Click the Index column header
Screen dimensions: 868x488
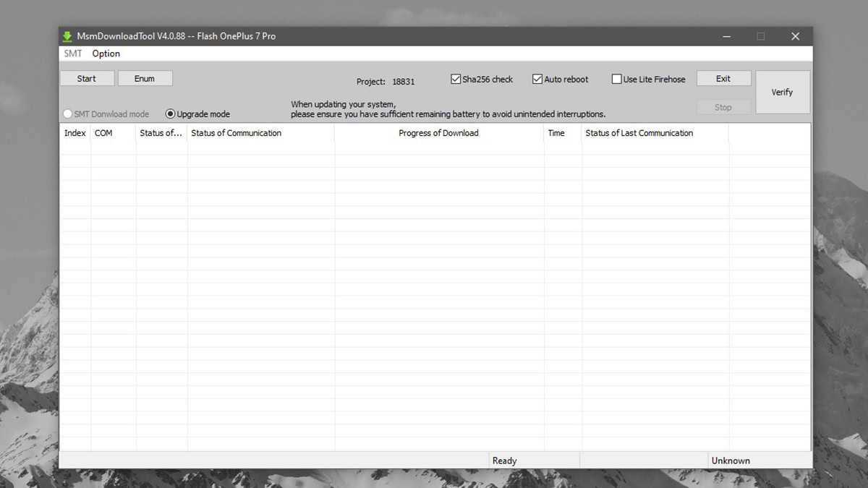click(x=75, y=133)
